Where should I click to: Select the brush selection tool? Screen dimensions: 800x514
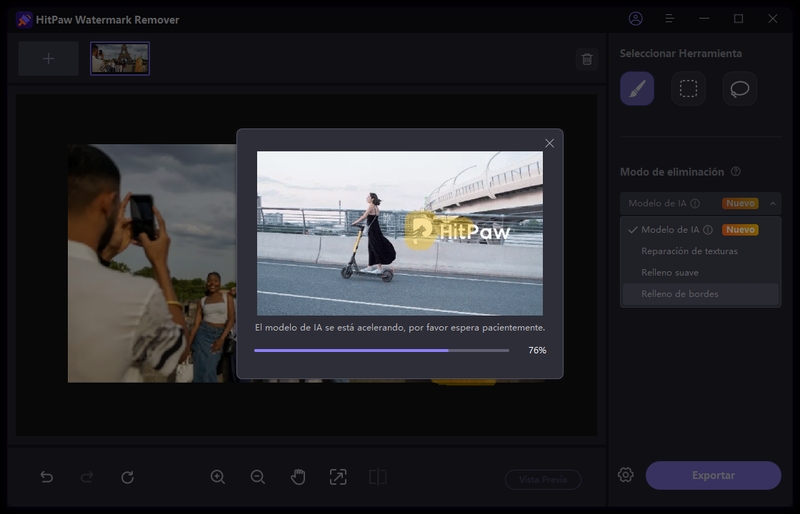(637, 89)
